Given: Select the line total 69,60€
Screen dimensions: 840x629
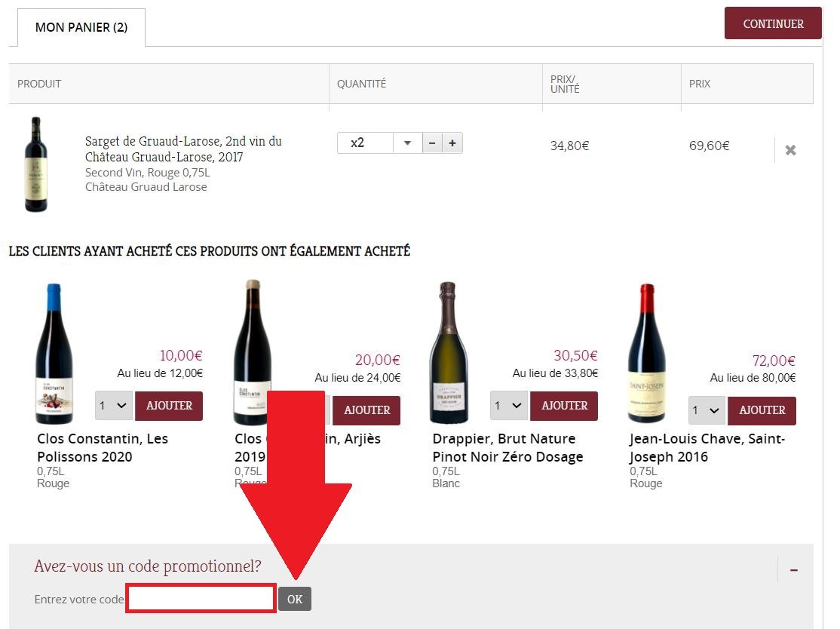Looking at the screenshot, I should coord(710,146).
